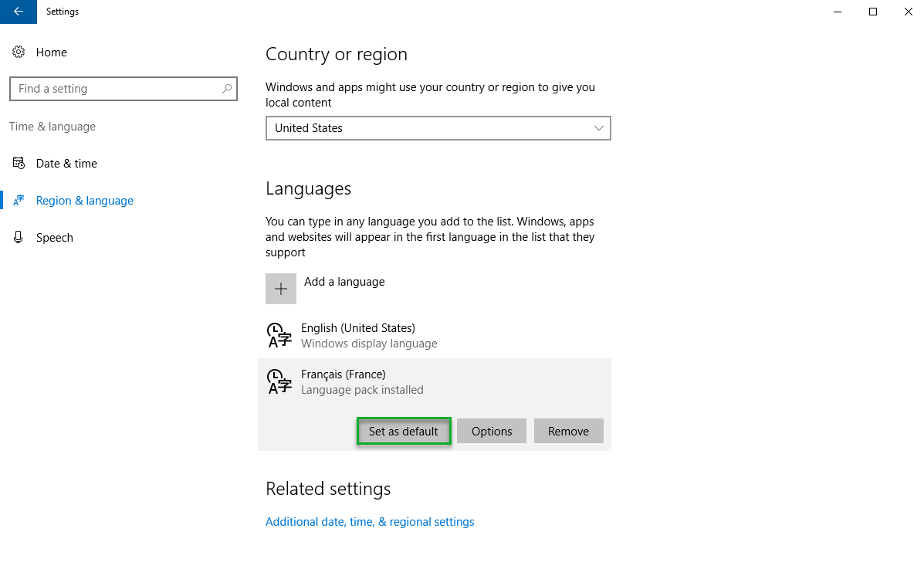Image resolution: width=924 pixels, height=569 pixels.
Task: Go to Settings Home
Action: pos(51,52)
